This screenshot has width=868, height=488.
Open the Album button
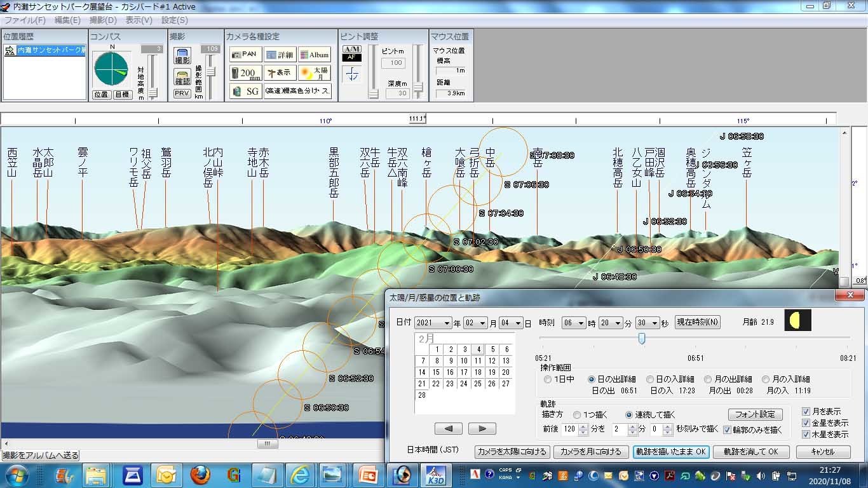315,55
